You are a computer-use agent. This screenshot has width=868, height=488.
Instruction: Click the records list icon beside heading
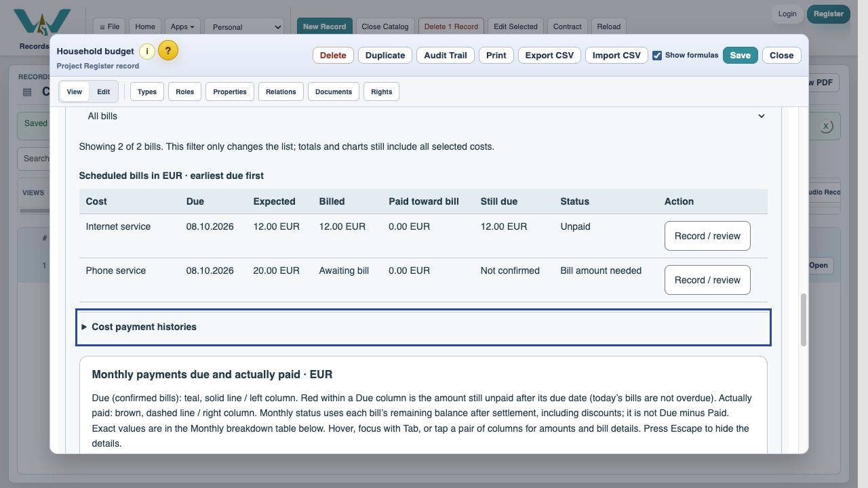point(27,92)
